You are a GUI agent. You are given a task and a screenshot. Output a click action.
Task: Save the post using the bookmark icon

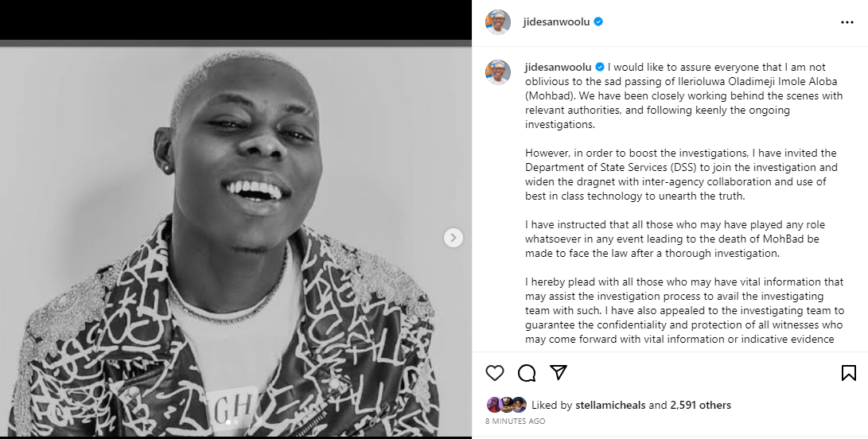(848, 373)
